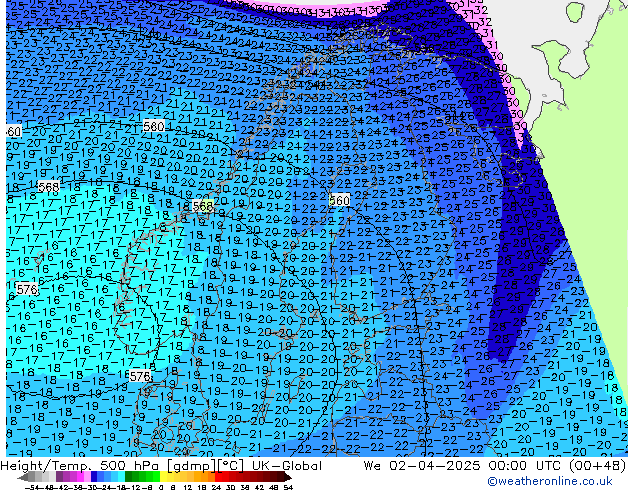This screenshot has height=490, width=634.
Task: Select the 560 height contour label
Action: pyautogui.click(x=339, y=201)
